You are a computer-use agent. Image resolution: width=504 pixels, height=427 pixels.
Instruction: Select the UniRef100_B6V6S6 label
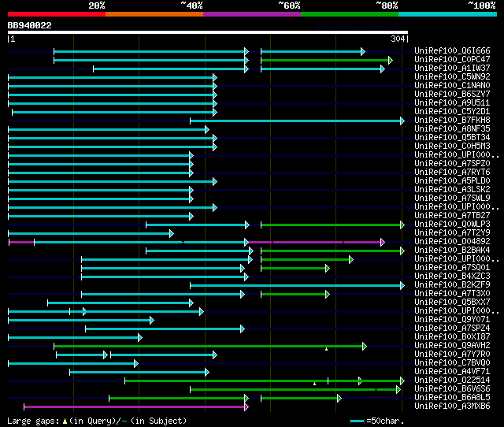(x=452, y=389)
